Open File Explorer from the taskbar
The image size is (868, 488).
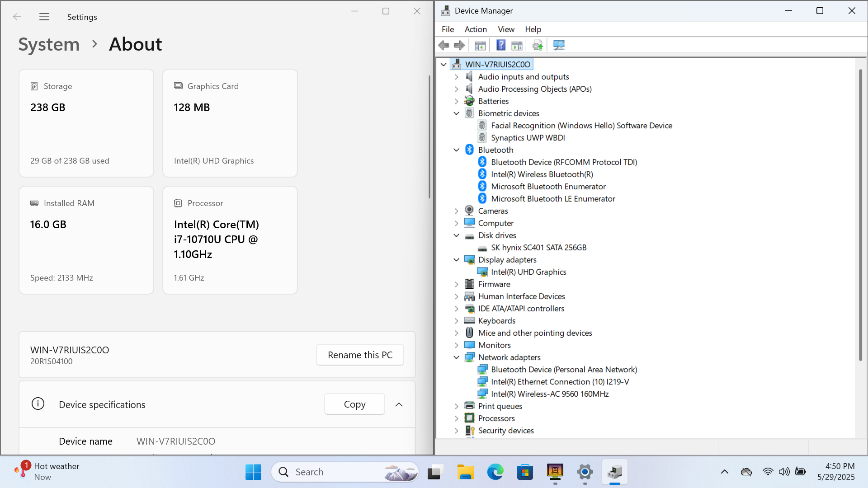click(x=465, y=472)
